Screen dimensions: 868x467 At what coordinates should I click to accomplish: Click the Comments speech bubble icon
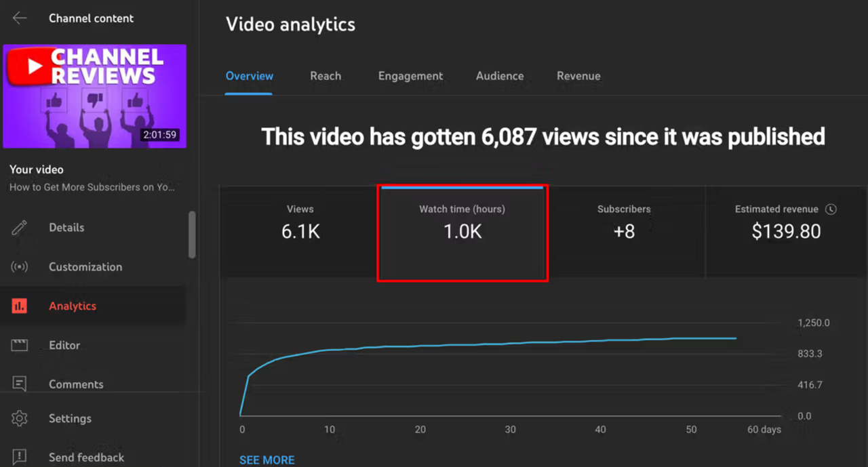[20, 384]
